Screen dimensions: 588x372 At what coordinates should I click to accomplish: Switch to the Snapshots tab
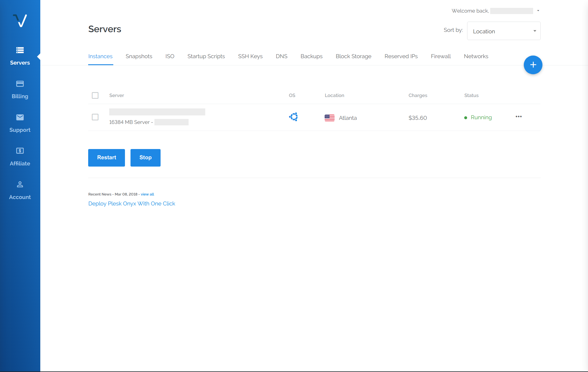coord(139,56)
